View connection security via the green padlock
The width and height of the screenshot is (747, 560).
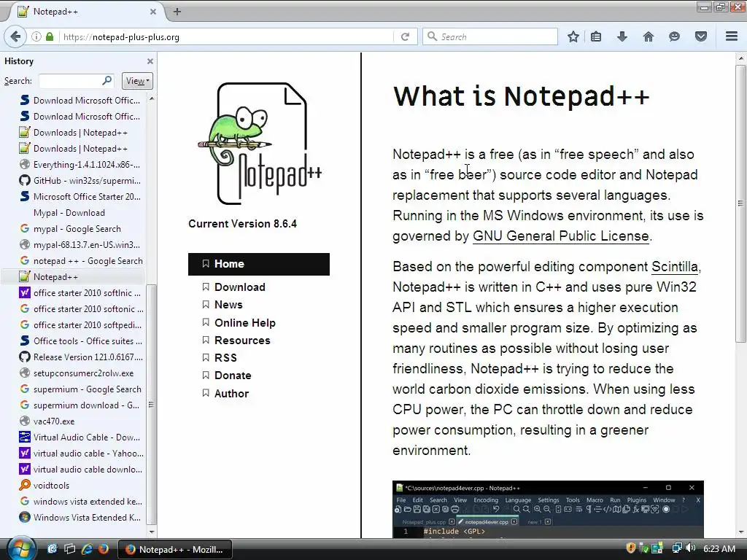point(50,36)
